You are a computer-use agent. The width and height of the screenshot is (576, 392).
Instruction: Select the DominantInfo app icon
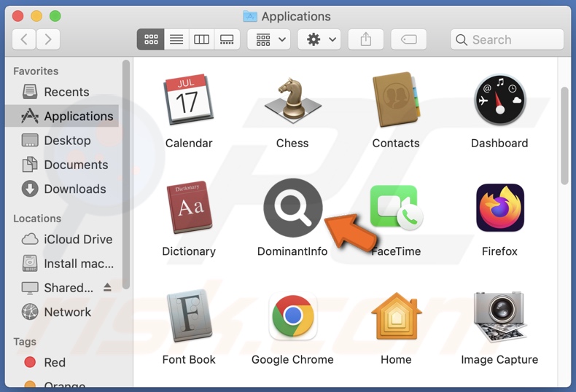[293, 208]
